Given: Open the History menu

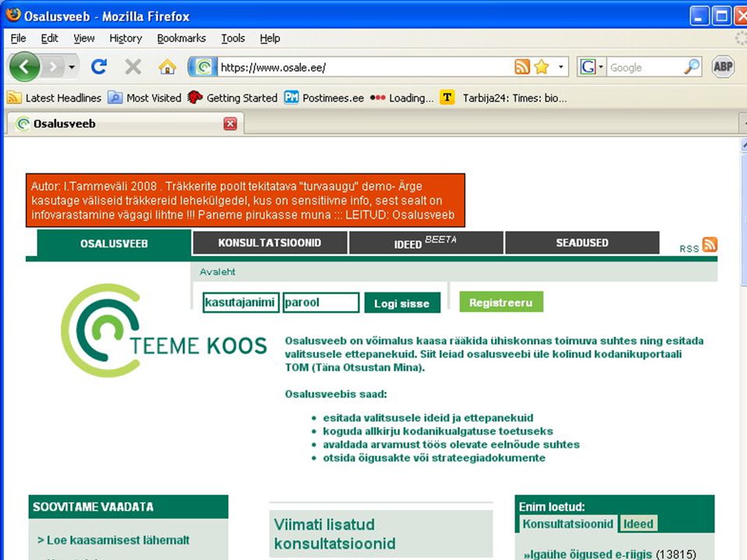Looking at the screenshot, I should pyautogui.click(x=126, y=38).
